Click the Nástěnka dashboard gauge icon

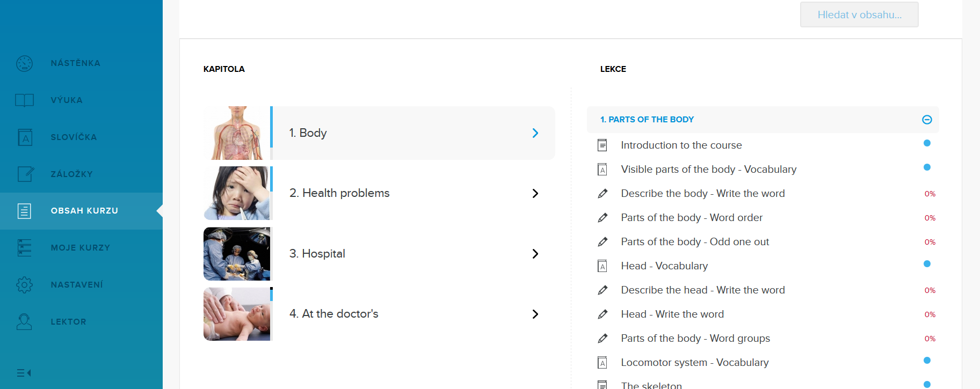point(24,63)
